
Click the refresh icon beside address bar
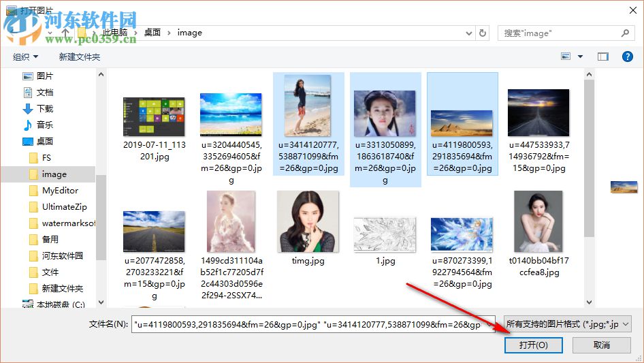(x=483, y=33)
